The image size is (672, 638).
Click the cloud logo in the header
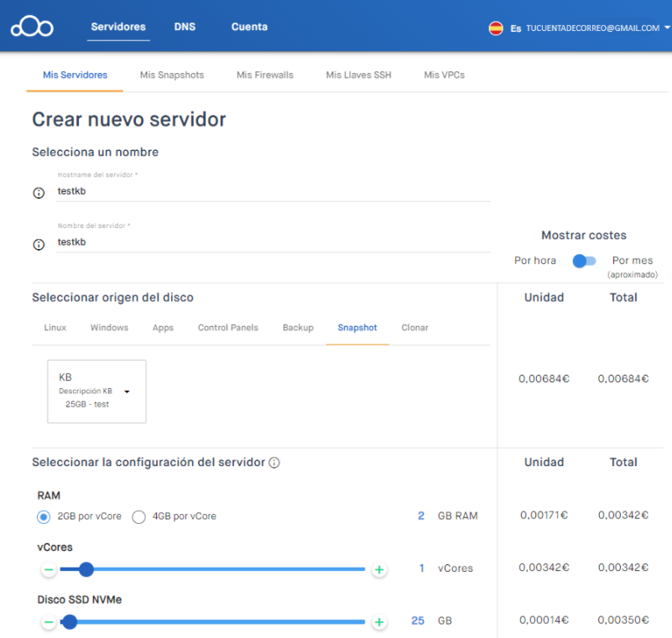[32, 27]
